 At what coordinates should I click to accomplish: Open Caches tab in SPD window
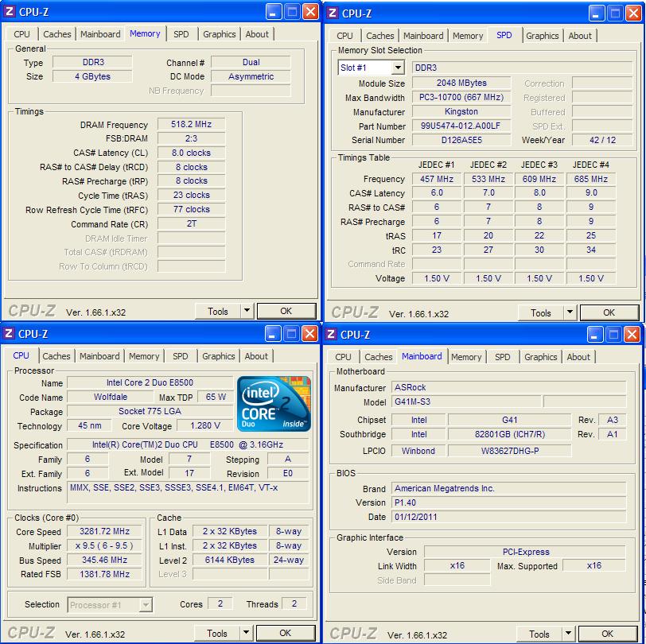pyautogui.click(x=379, y=36)
